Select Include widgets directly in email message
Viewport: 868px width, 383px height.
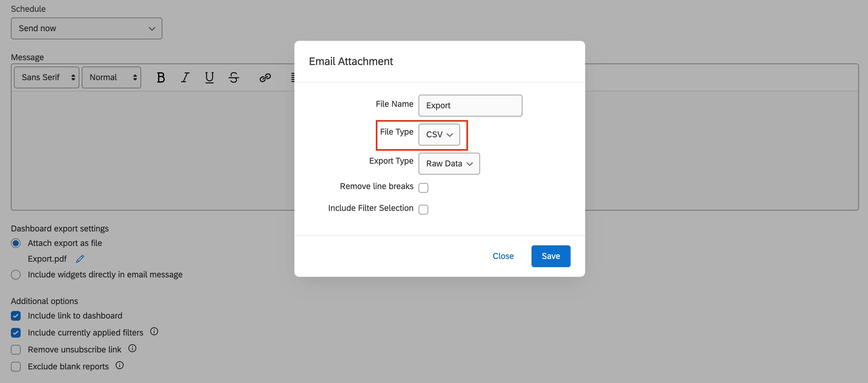click(x=16, y=275)
